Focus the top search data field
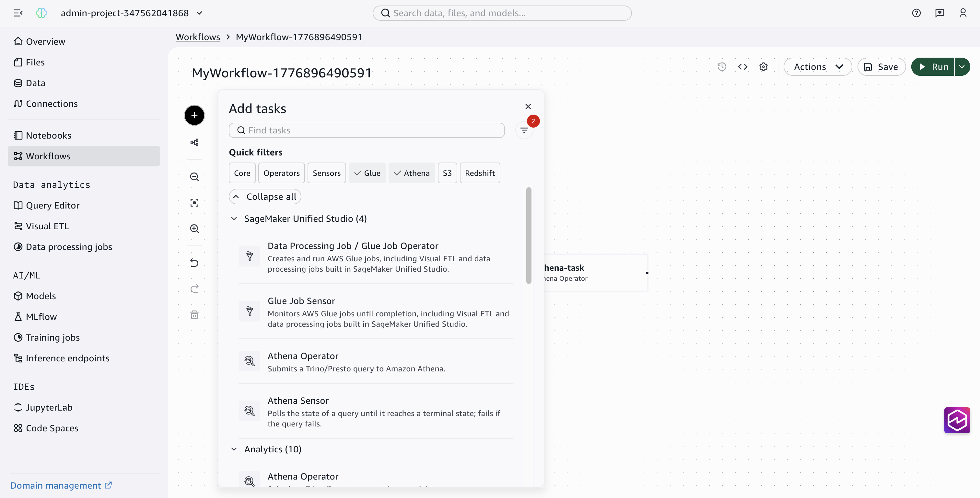 (x=502, y=13)
